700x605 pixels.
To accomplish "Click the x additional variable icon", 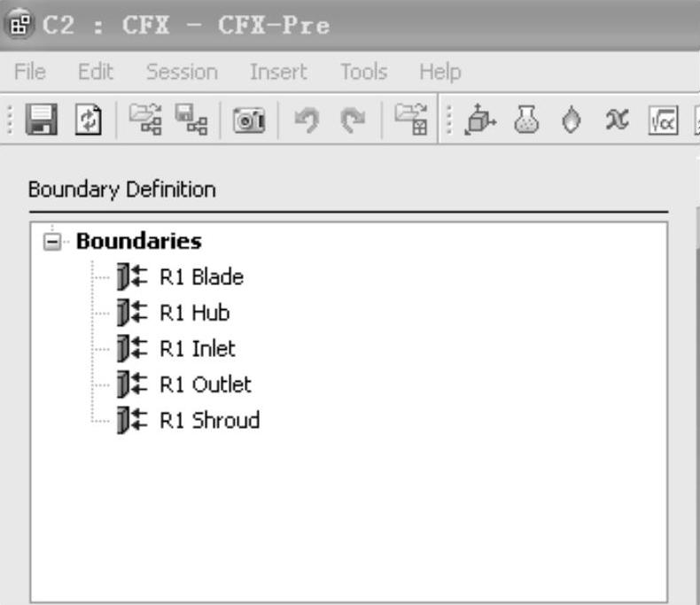I will coord(617,120).
